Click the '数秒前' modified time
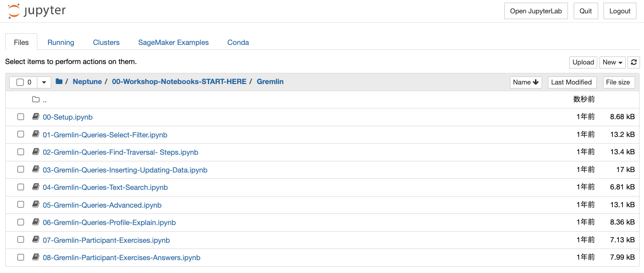This screenshot has height=273, width=644. click(x=584, y=99)
